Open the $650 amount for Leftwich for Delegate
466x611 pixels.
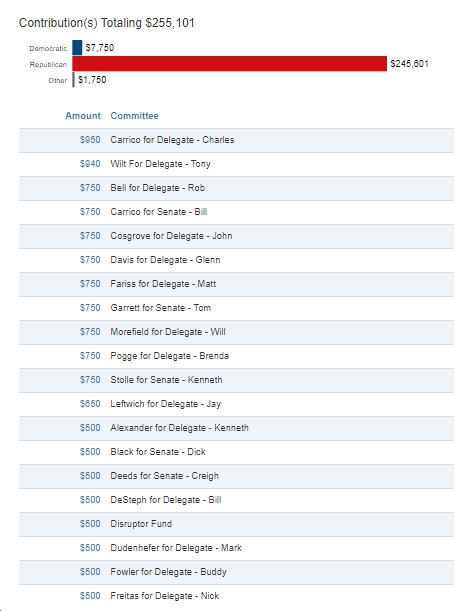click(90, 404)
